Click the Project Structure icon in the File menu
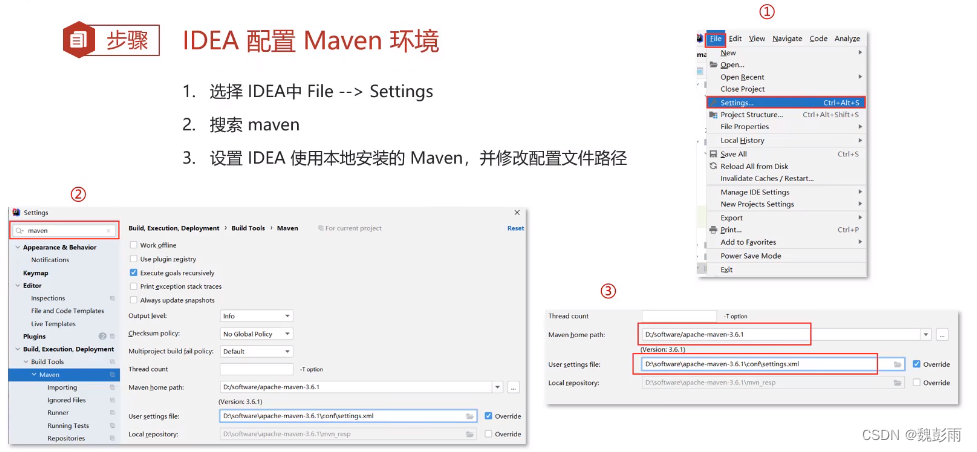 (x=713, y=115)
